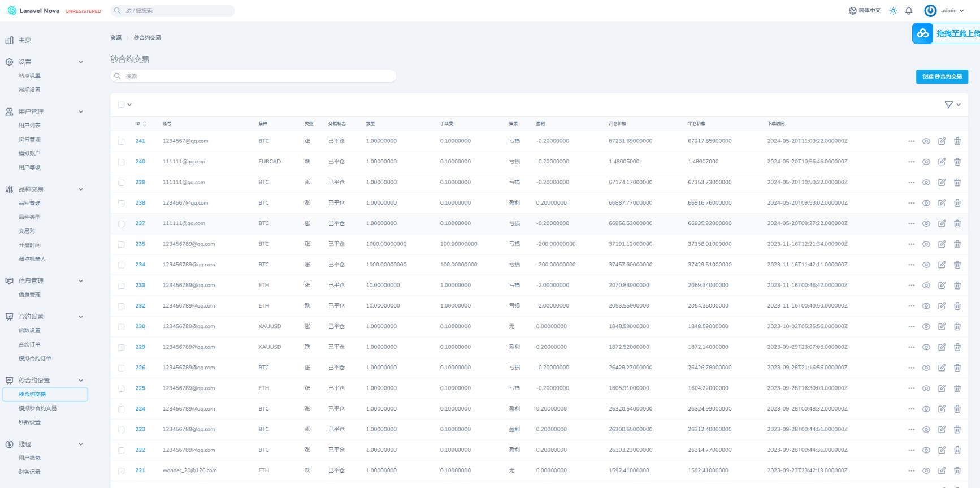Click the filter funnel icon
This screenshot has height=488, width=980.
coord(949,105)
